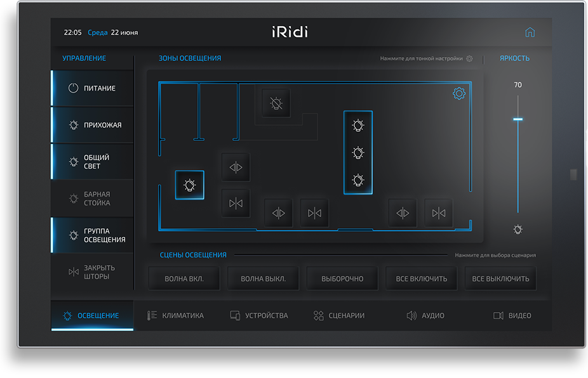Open the home screen icon
Screen dimensions: 588x378
(530, 32)
